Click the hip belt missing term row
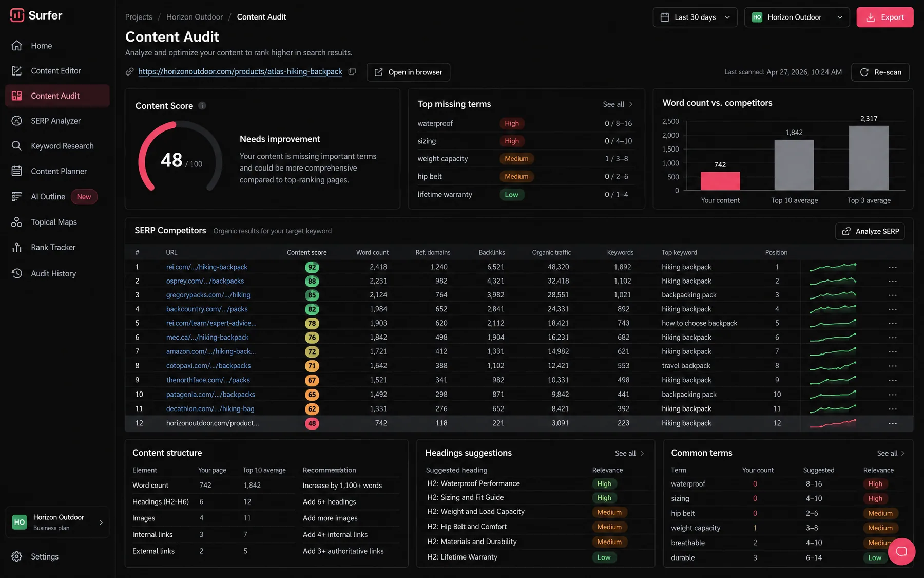Screen dimensions: 924x578 pyautogui.click(x=525, y=177)
